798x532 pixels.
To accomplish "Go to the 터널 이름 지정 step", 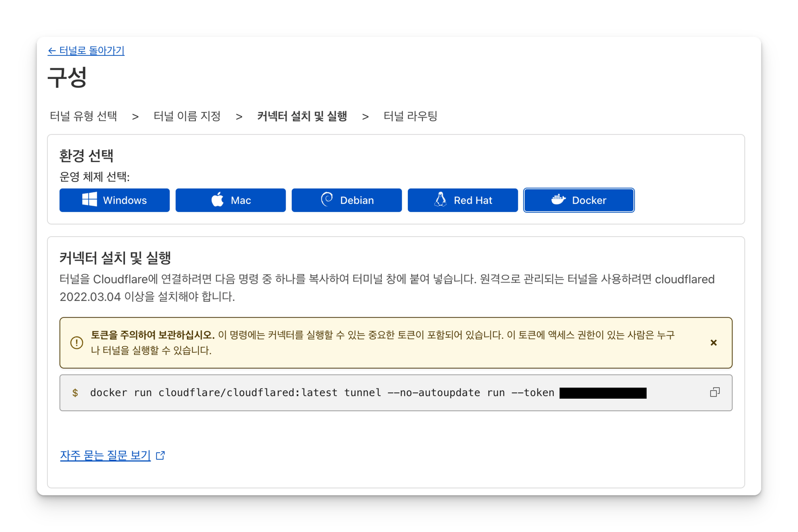I will coord(187,116).
